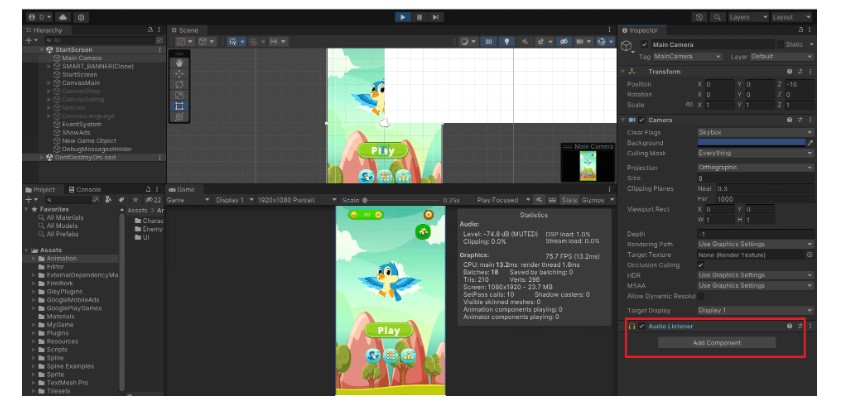Image resolution: width=847 pixels, height=406 pixels.
Task: Pause the running game
Action: (x=419, y=17)
